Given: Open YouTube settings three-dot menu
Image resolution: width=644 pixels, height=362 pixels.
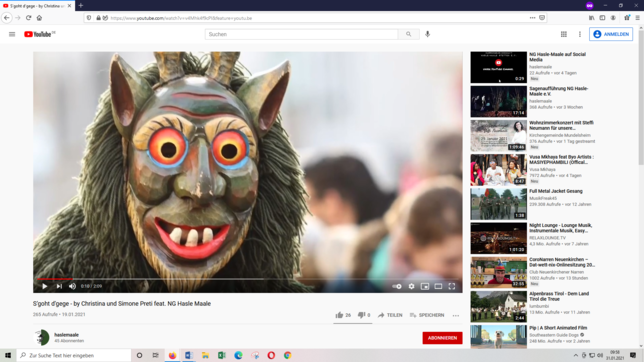Looking at the screenshot, I should (580, 34).
